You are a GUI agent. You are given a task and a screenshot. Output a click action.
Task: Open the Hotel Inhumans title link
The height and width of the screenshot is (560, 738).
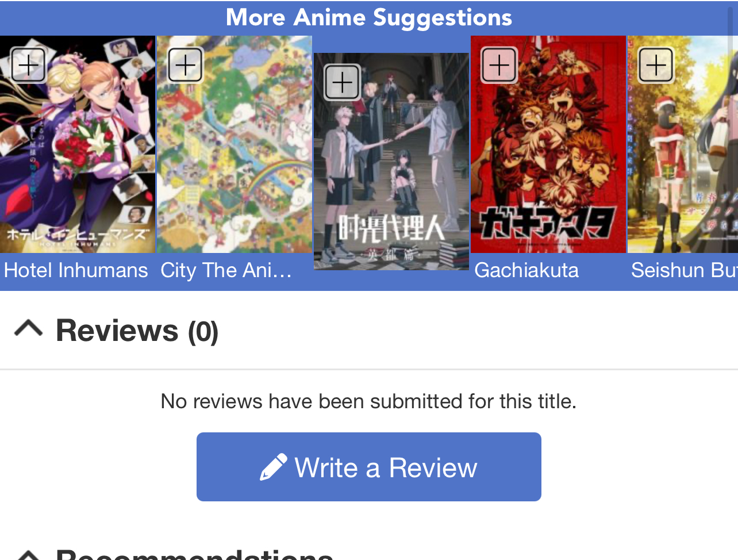tap(76, 270)
